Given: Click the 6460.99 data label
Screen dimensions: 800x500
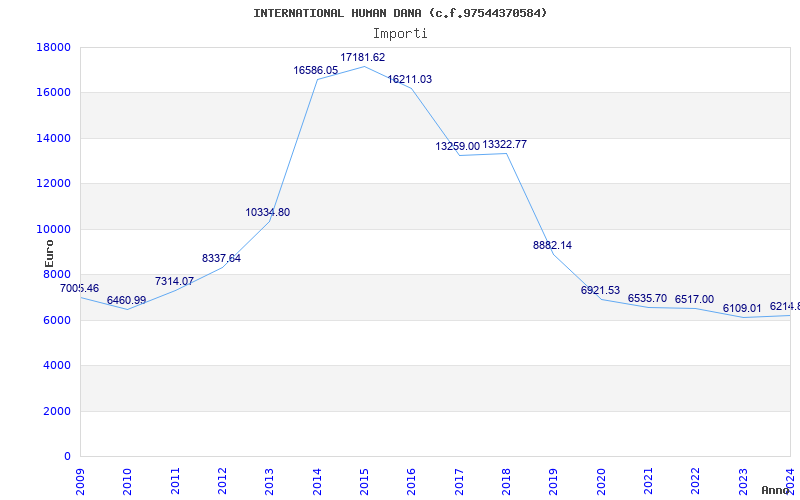Looking at the screenshot, I should coord(127,300).
